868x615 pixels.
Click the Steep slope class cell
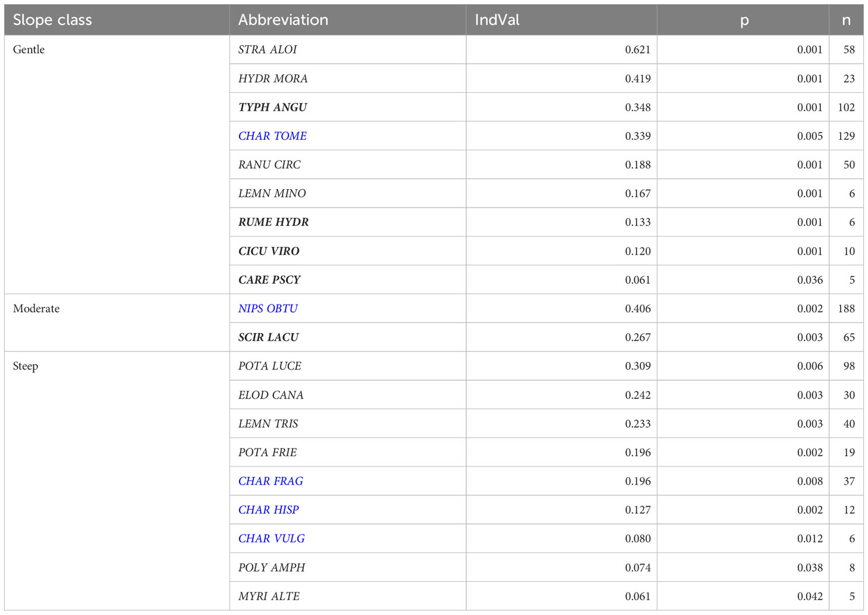coord(117,481)
